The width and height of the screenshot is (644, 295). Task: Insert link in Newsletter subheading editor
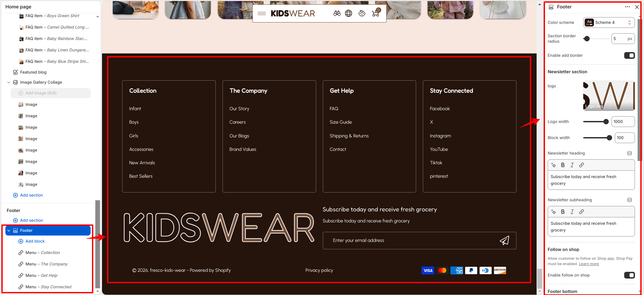(582, 212)
